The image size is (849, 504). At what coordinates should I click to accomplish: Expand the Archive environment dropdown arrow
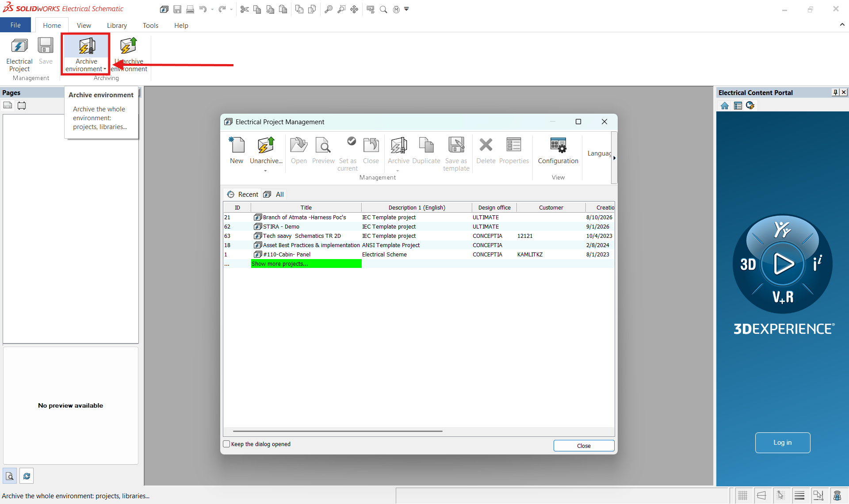point(105,69)
